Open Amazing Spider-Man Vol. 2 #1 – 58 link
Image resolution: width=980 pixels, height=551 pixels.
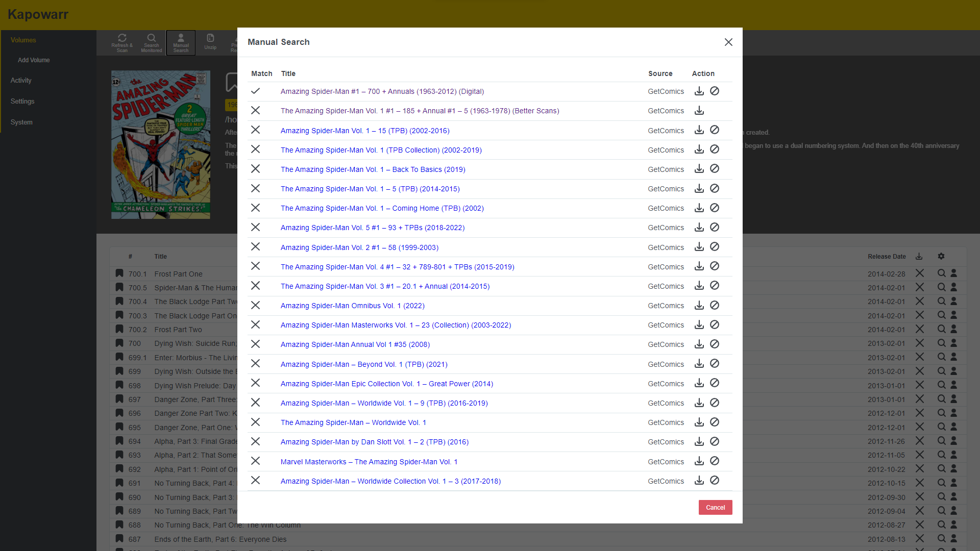pyautogui.click(x=359, y=247)
